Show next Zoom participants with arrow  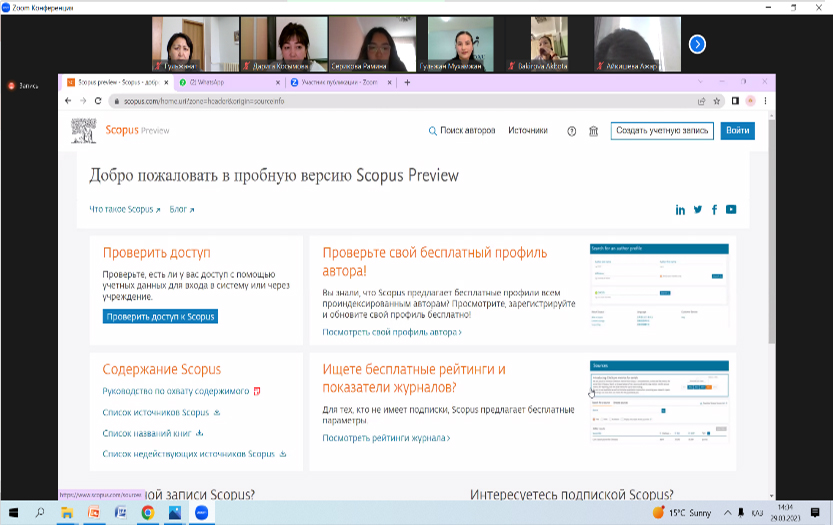tap(698, 44)
